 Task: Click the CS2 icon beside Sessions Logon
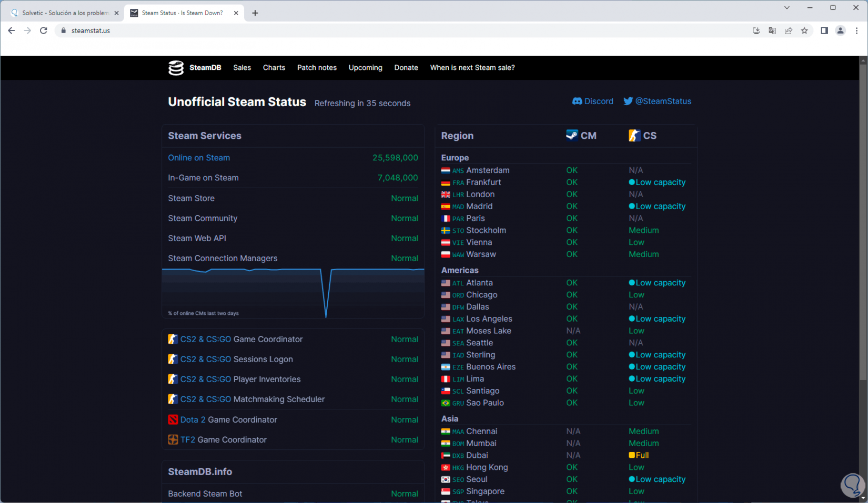pyautogui.click(x=173, y=360)
